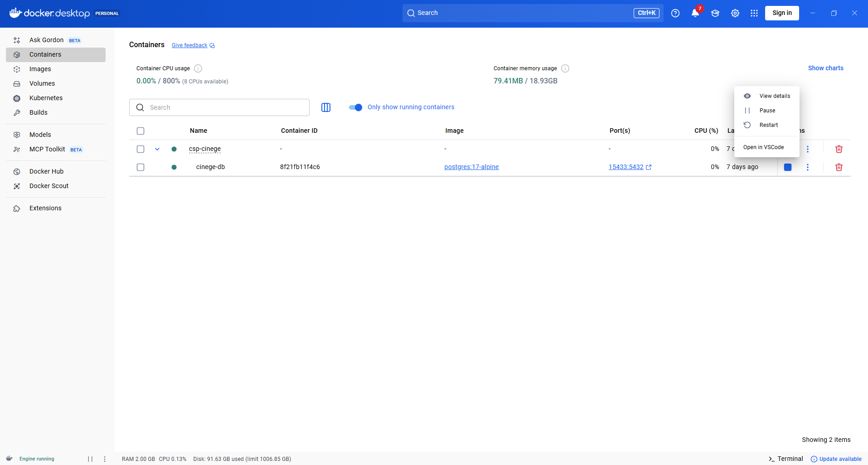Open the Builds section
The image size is (868, 465).
56,112
